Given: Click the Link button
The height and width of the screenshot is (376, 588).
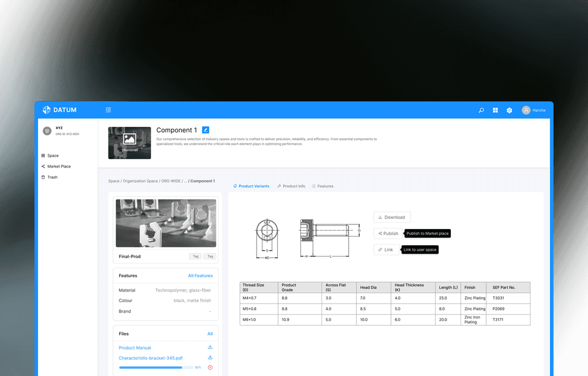Looking at the screenshot, I should [x=386, y=249].
